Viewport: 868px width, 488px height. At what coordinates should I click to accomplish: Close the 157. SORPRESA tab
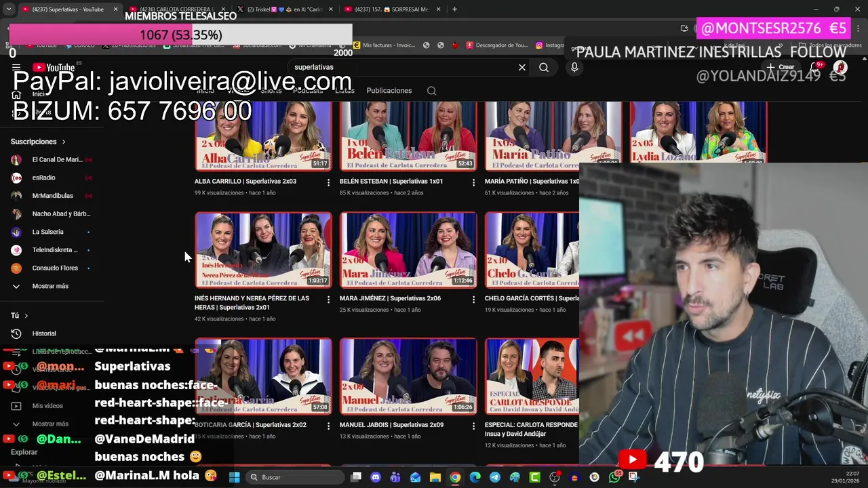[438, 9]
